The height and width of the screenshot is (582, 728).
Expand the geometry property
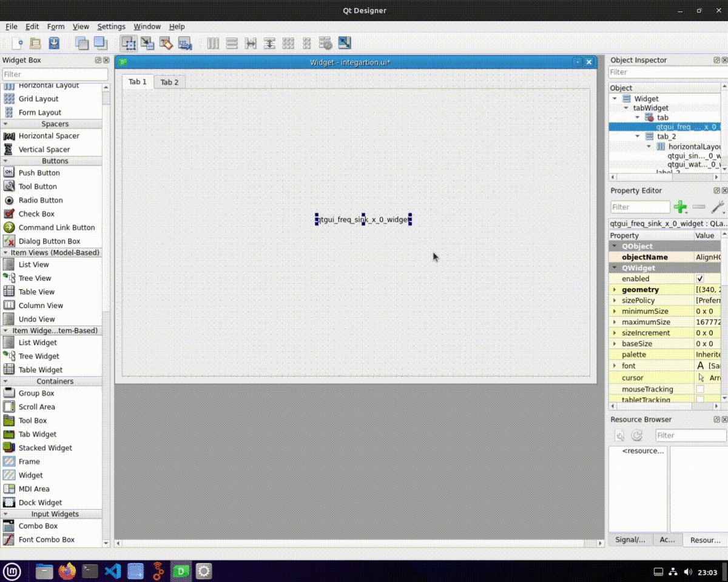pyautogui.click(x=614, y=290)
